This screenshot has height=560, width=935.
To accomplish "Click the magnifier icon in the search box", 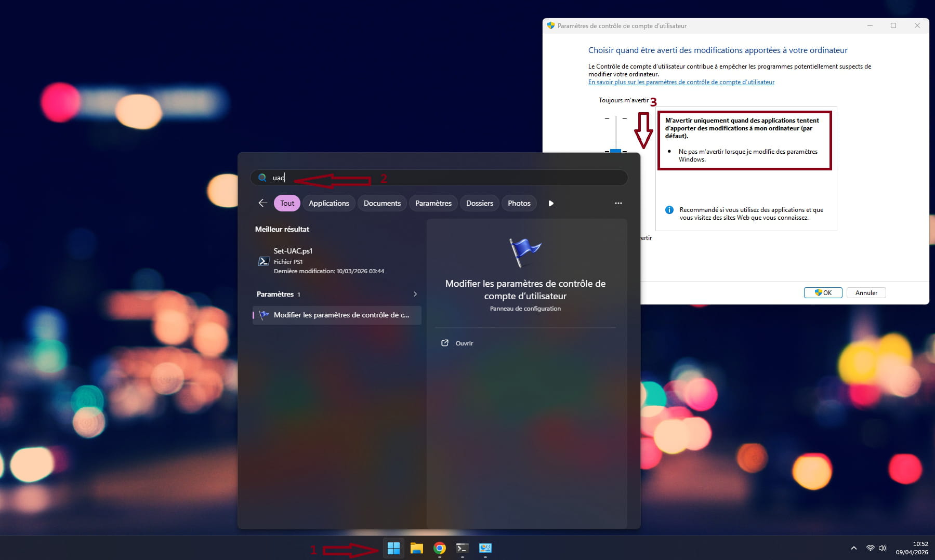I will 262,178.
